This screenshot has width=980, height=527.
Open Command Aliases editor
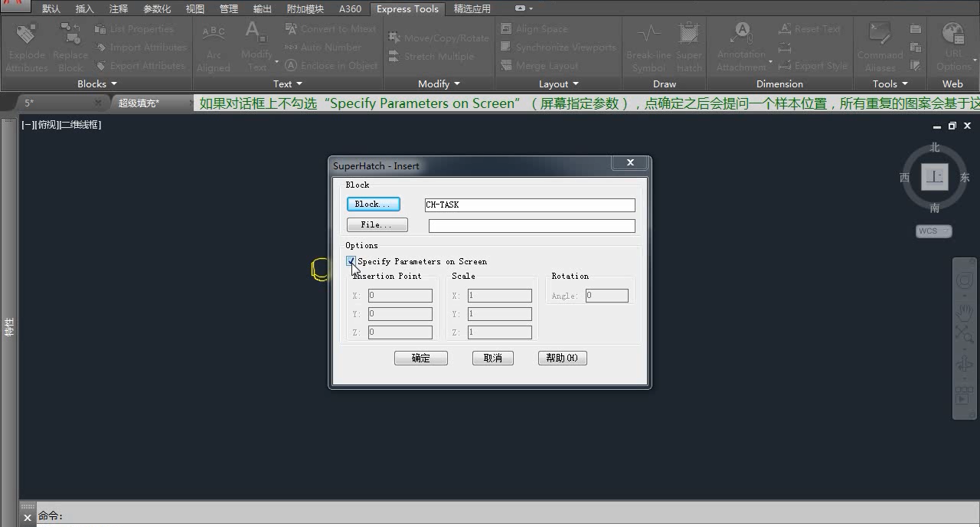pos(880,47)
